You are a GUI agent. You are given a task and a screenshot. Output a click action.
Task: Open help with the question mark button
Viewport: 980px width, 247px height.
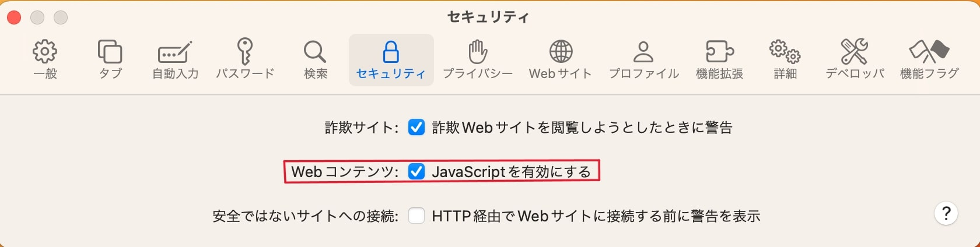click(x=946, y=214)
